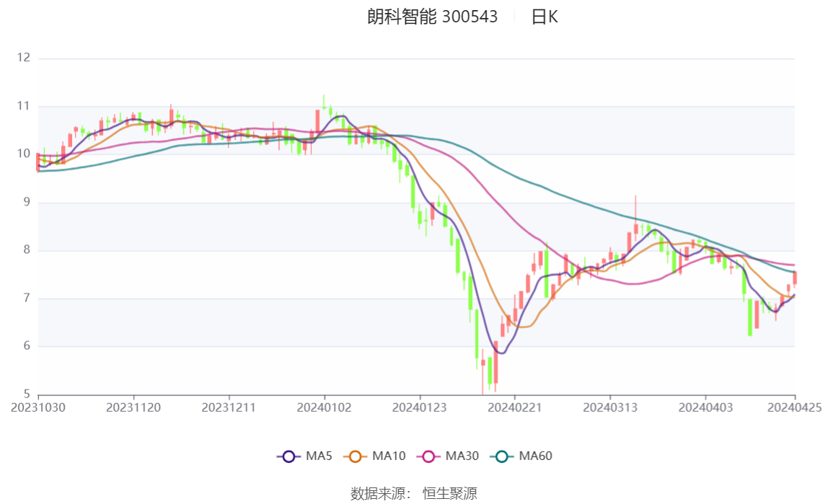828x504 pixels.
Task: Toggle the MA30 legend circle marker
Action: pyautogui.click(x=429, y=456)
